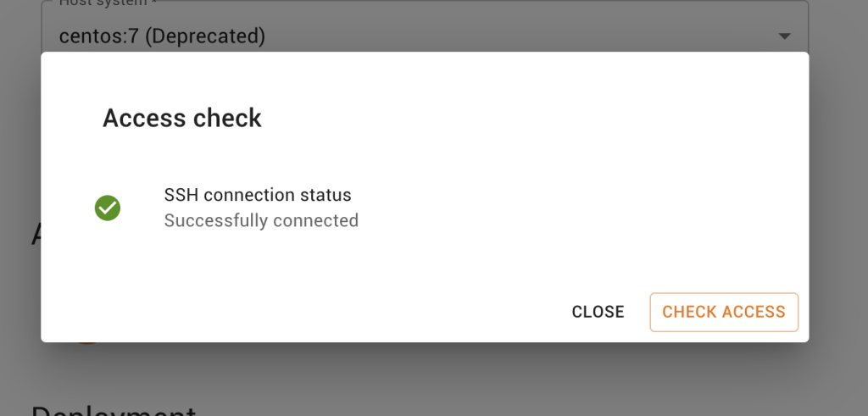This screenshot has width=868, height=416.
Task: Select the SSH connection status result row
Action: coord(425,208)
